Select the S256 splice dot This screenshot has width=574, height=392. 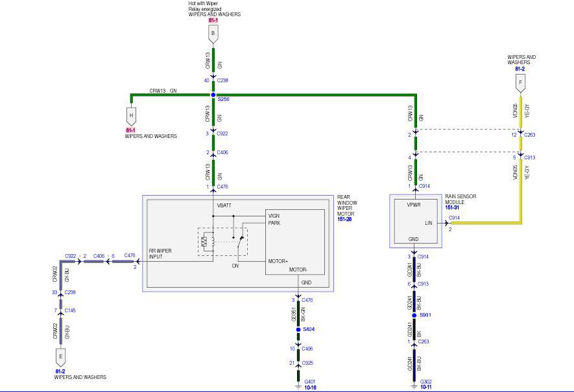pos(213,95)
